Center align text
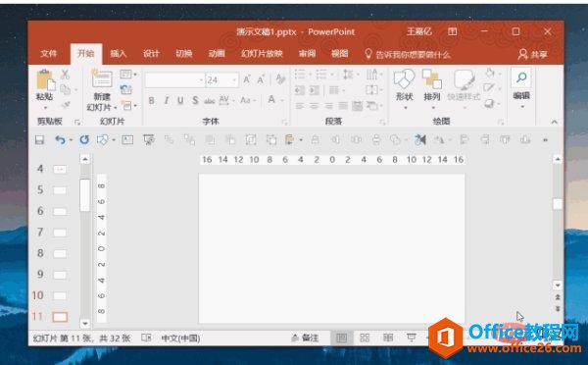The height and width of the screenshot is (365, 588). point(314,106)
